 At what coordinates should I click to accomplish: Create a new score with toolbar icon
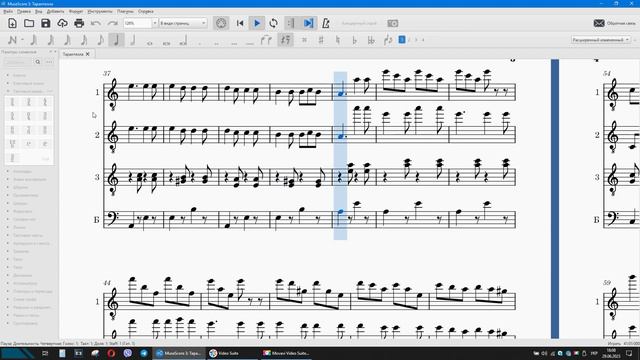[12, 23]
